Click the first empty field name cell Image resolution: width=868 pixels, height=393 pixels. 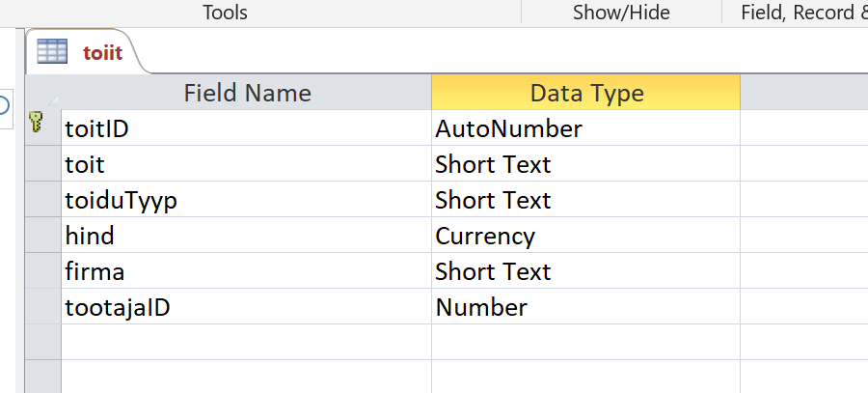click(x=246, y=342)
